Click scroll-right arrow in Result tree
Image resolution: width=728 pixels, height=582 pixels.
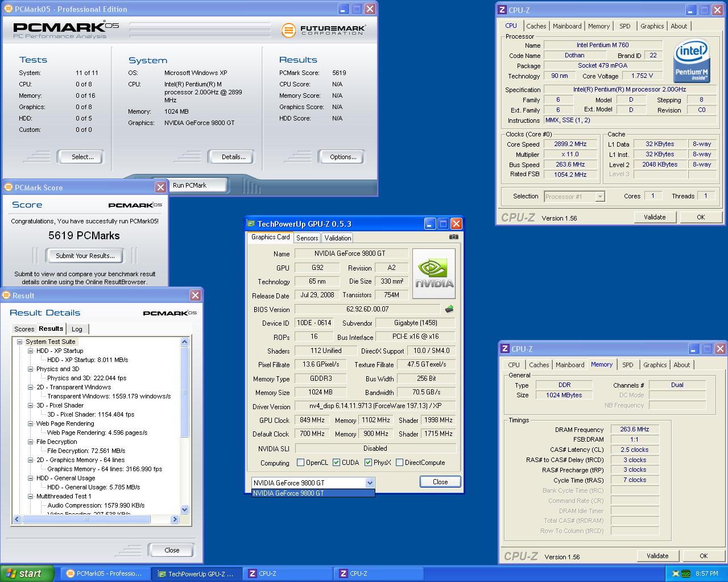(x=175, y=519)
